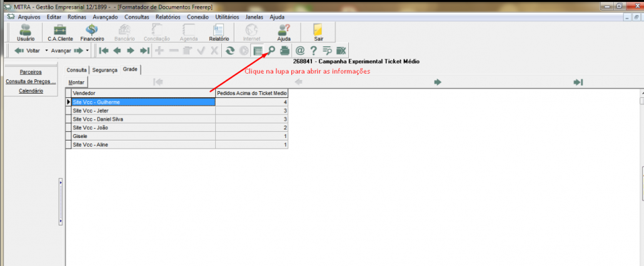Click the @ email icon

click(299, 51)
